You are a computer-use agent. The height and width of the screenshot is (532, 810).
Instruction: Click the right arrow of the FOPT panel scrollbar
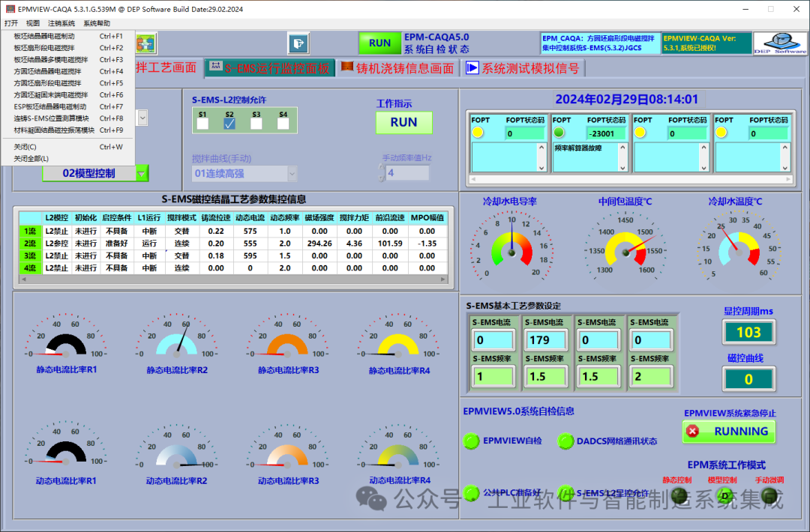pos(788,179)
